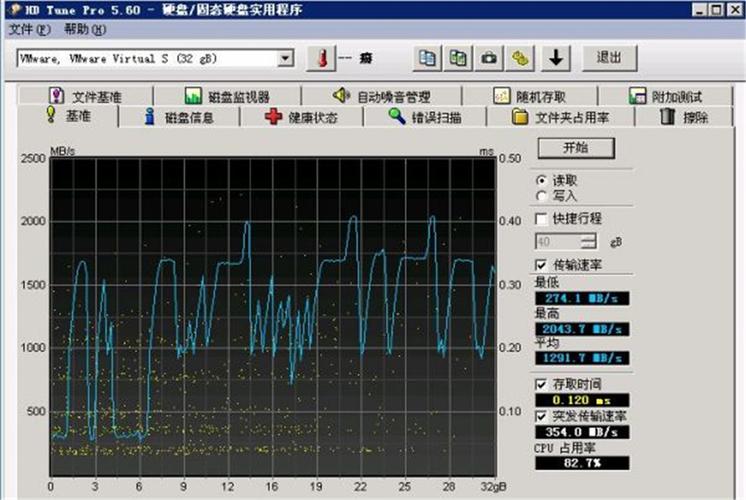Enable the 快捷行程 checkbox
Viewport: 746px width, 500px height.
click(541, 219)
